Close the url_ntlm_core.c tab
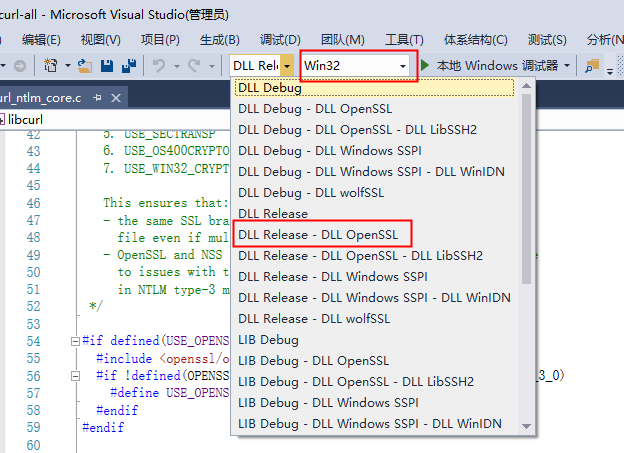This screenshot has height=453, width=624. [116, 98]
